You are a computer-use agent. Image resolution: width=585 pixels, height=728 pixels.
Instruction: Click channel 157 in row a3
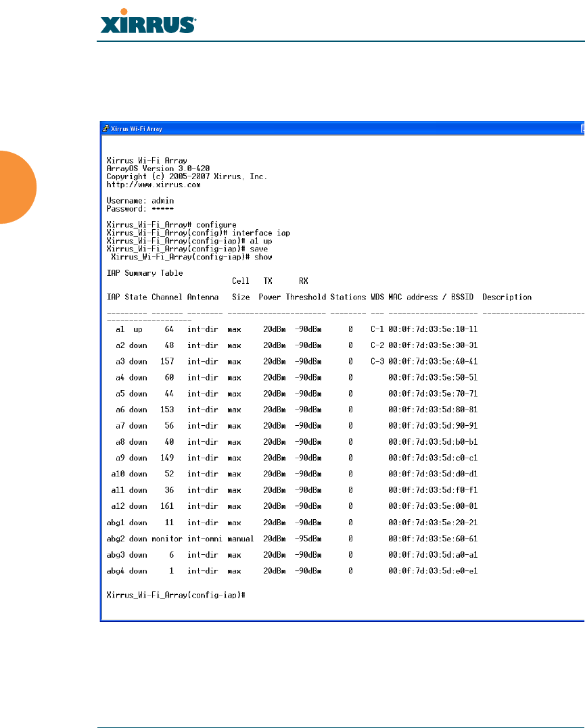(167, 362)
